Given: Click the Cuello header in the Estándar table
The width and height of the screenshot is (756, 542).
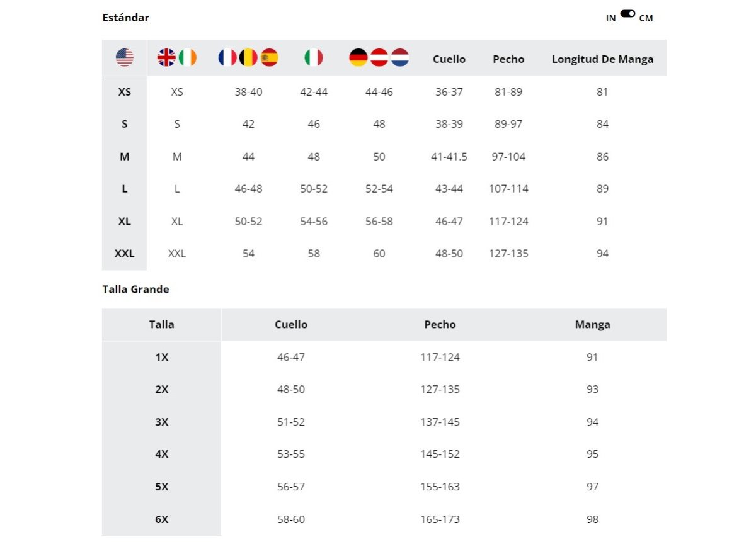Looking at the screenshot, I should coord(449,59).
